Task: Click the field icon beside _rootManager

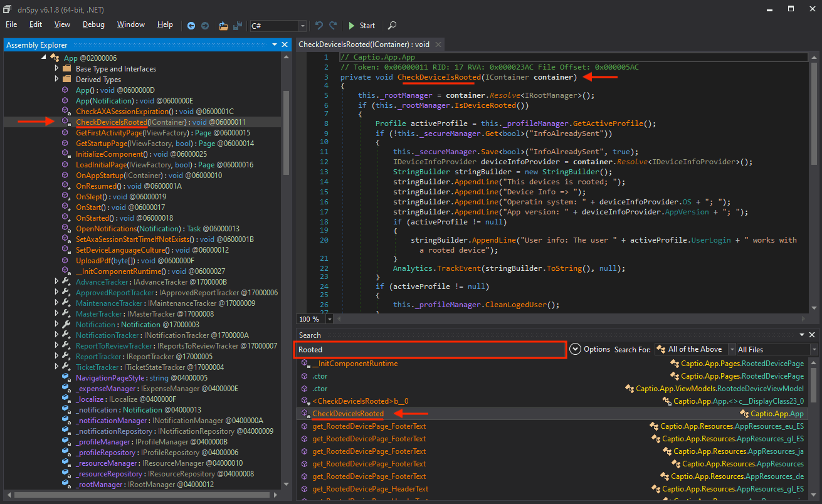Action: [66, 484]
